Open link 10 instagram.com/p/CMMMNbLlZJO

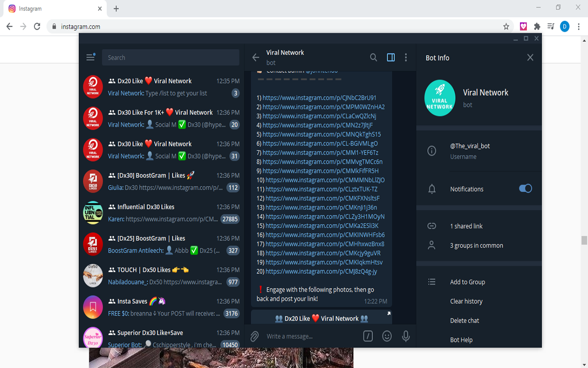point(325,180)
